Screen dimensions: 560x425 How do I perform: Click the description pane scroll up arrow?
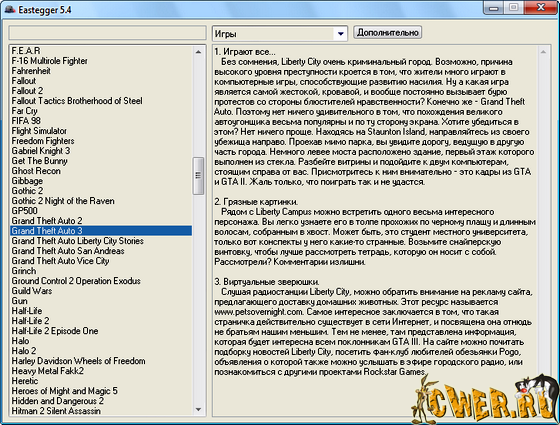[543, 52]
